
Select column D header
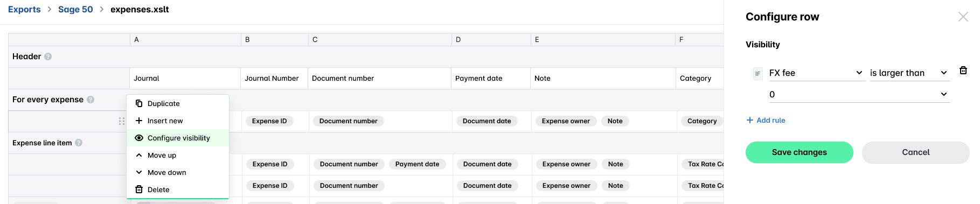tap(491, 39)
